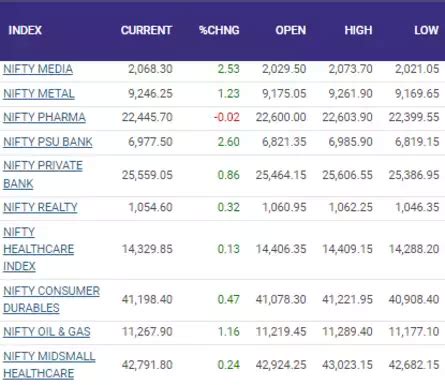
Task: Select current value 1,054.60
Action: (150, 207)
